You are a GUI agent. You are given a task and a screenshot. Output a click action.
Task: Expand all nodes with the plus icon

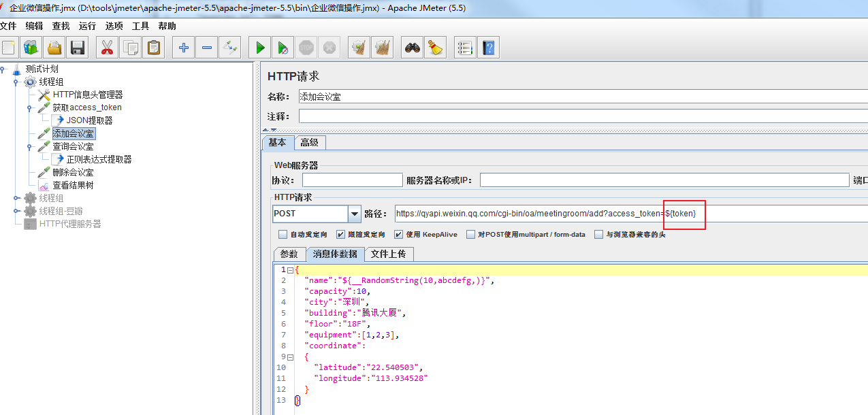[183, 48]
